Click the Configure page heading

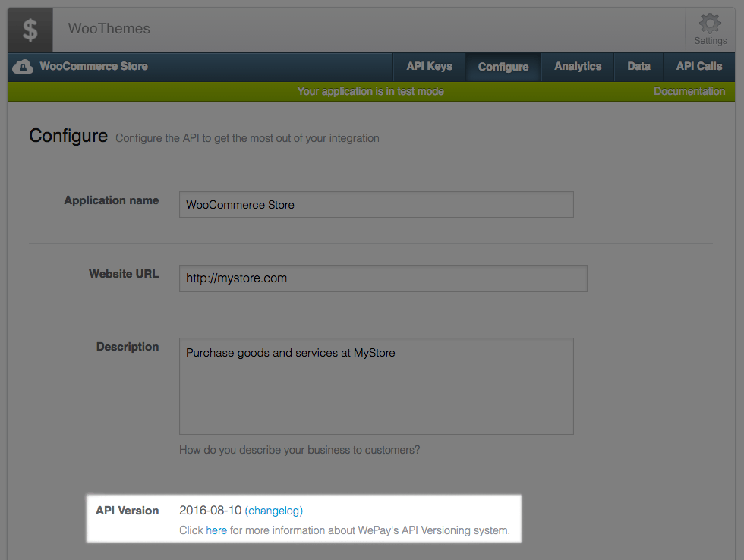pyautogui.click(x=68, y=135)
